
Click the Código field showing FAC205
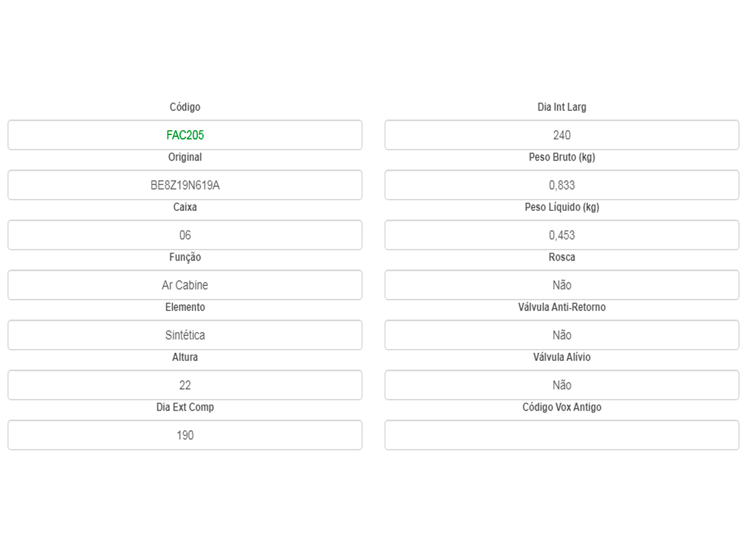click(185, 135)
